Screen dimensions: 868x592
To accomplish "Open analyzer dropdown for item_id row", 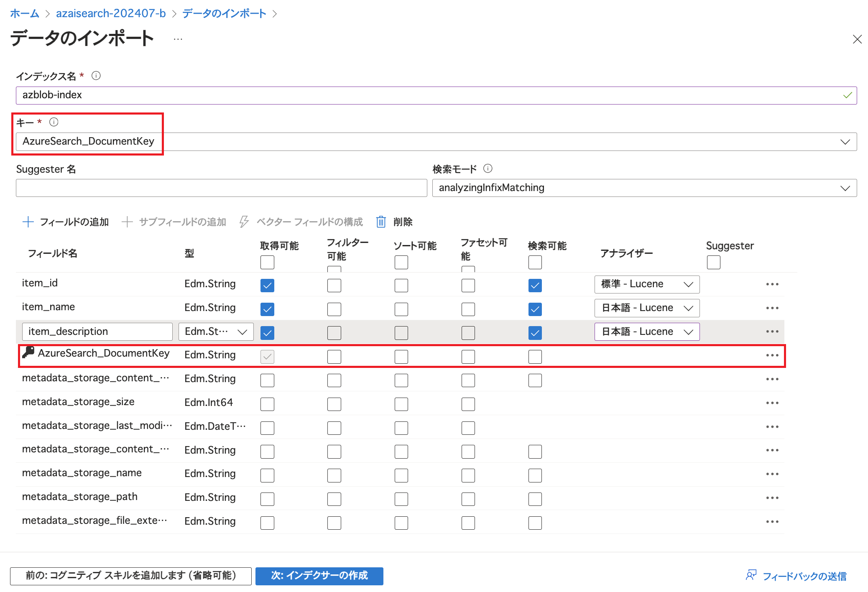I will pos(647,284).
